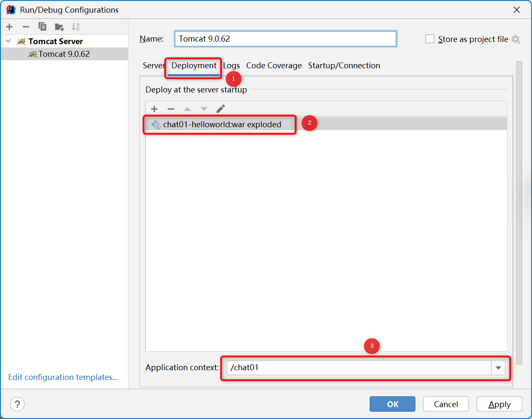Click the artifact icon beside chat01-helloworld
The width and height of the screenshot is (532, 419).
click(x=156, y=124)
